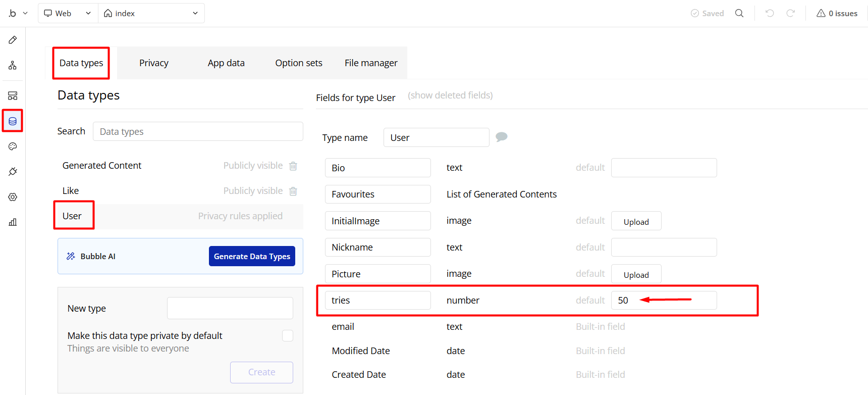
Task: Expand the Web platform dropdown
Action: 68,13
